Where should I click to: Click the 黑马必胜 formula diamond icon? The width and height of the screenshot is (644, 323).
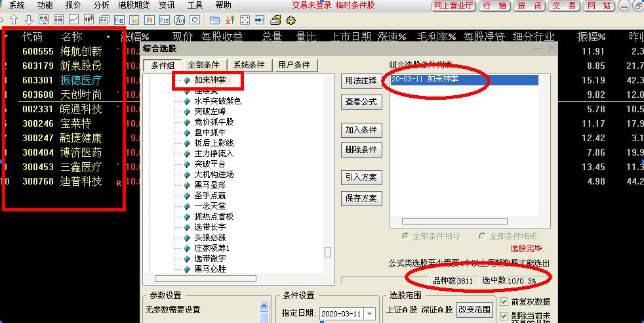click(188, 270)
